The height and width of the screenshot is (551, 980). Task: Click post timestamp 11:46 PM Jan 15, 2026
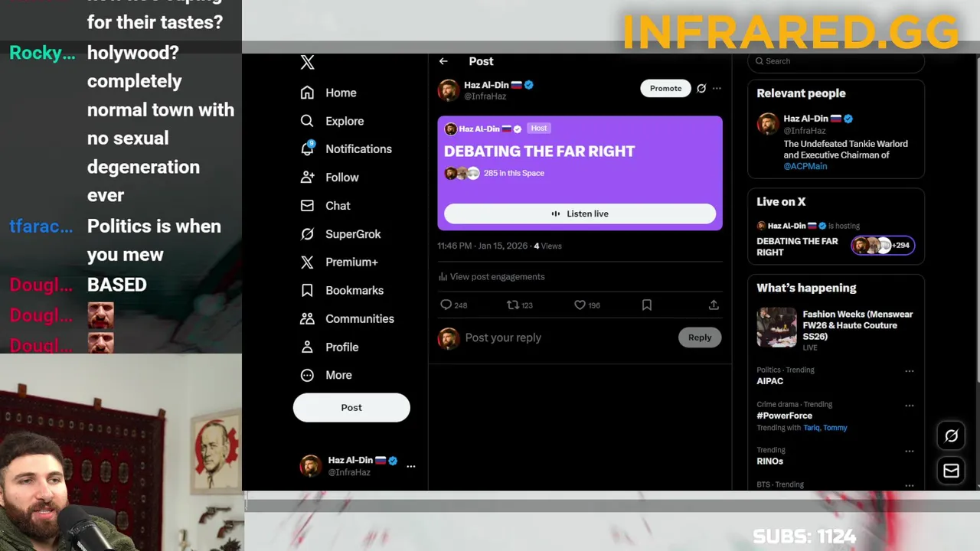[x=482, y=246]
